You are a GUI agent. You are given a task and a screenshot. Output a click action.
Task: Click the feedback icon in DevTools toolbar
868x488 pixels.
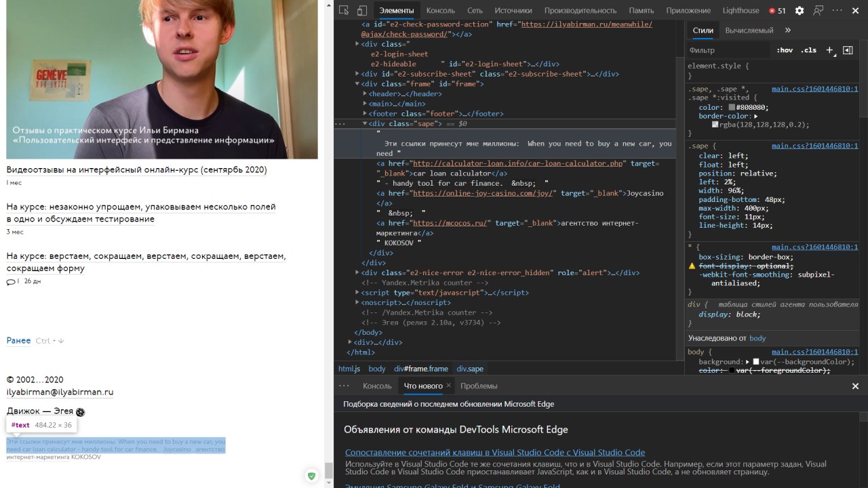click(x=818, y=10)
